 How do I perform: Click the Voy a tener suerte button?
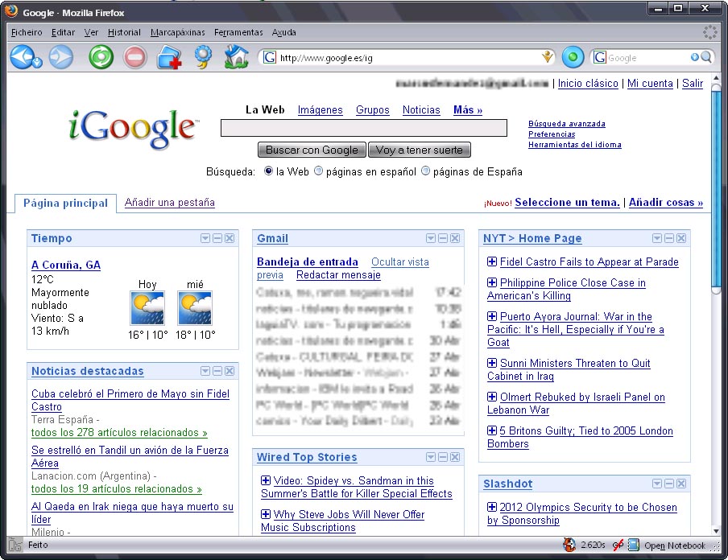tap(420, 150)
